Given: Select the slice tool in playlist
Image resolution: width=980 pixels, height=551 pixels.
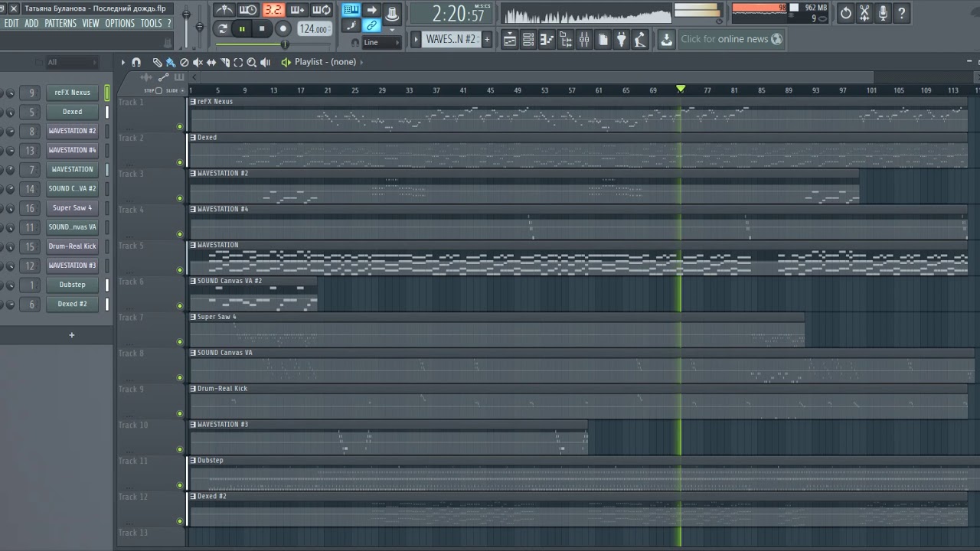Looking at the screenshot, I should [x=225, y=62].
